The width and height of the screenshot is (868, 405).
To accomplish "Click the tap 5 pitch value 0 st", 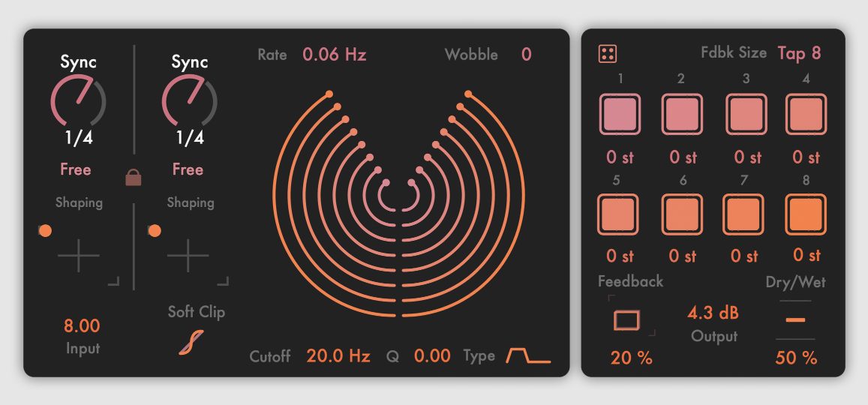I will click(x=620, y=256).
